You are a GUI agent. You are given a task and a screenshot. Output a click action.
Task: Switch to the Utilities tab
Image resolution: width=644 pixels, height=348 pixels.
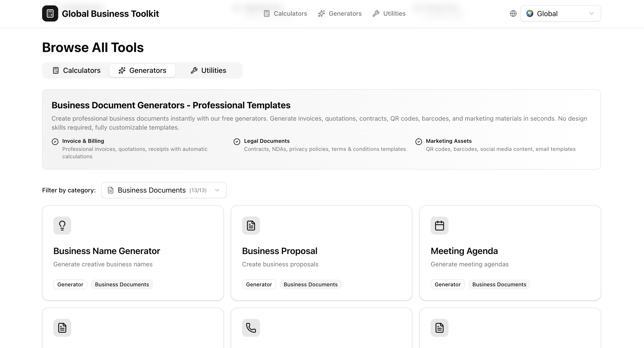tap(208, 70)
